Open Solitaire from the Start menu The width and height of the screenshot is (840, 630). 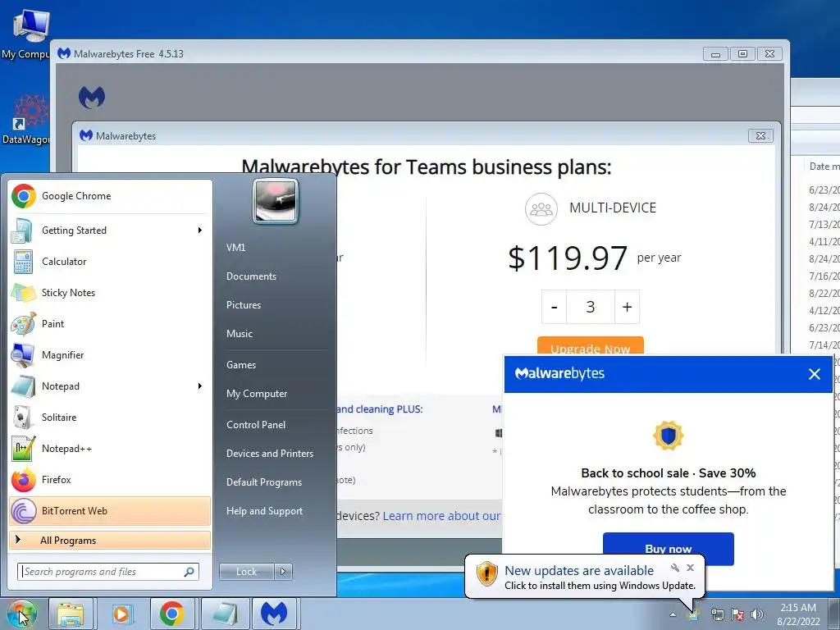coord(110,418)
